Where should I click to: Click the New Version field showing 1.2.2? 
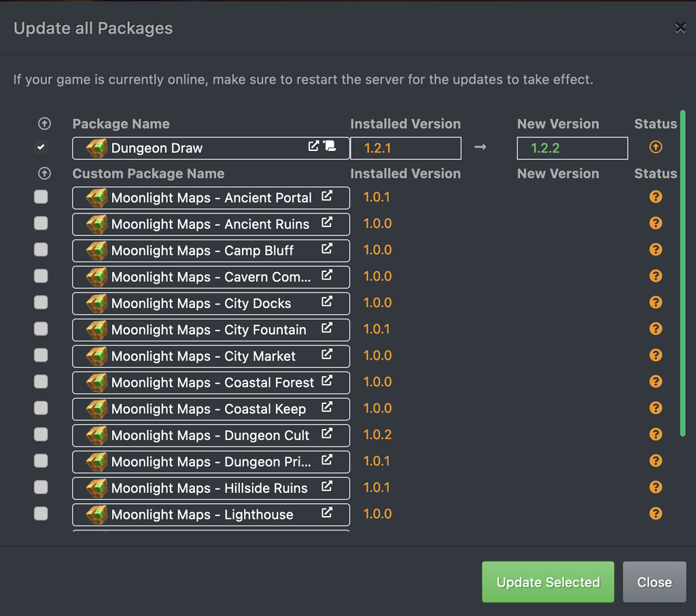(x=572, y=147)
